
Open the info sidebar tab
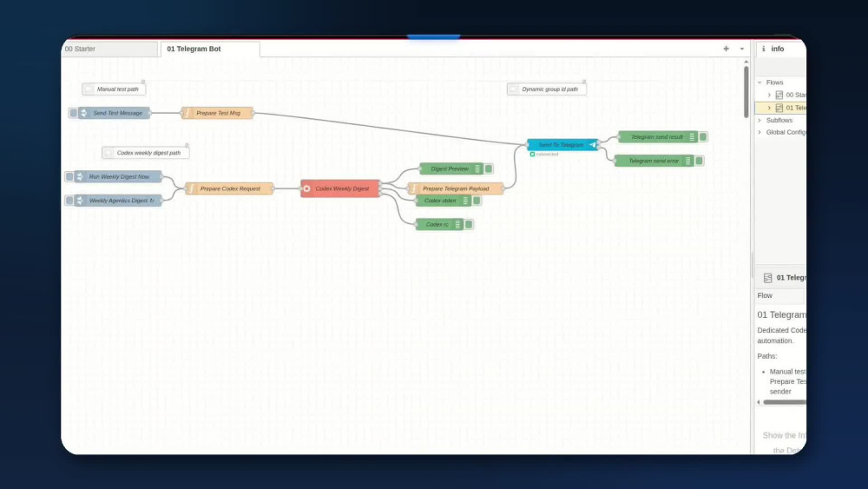coord(780,49)
